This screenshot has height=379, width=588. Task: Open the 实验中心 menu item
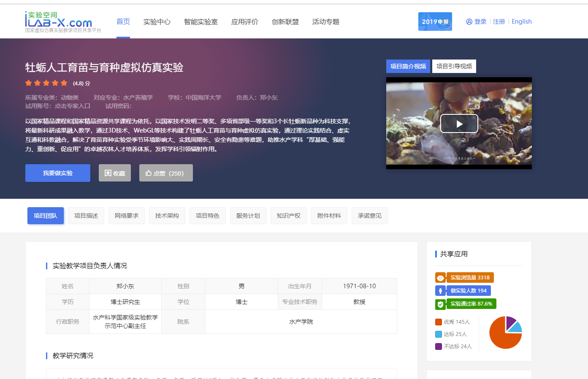coord(157,22)
